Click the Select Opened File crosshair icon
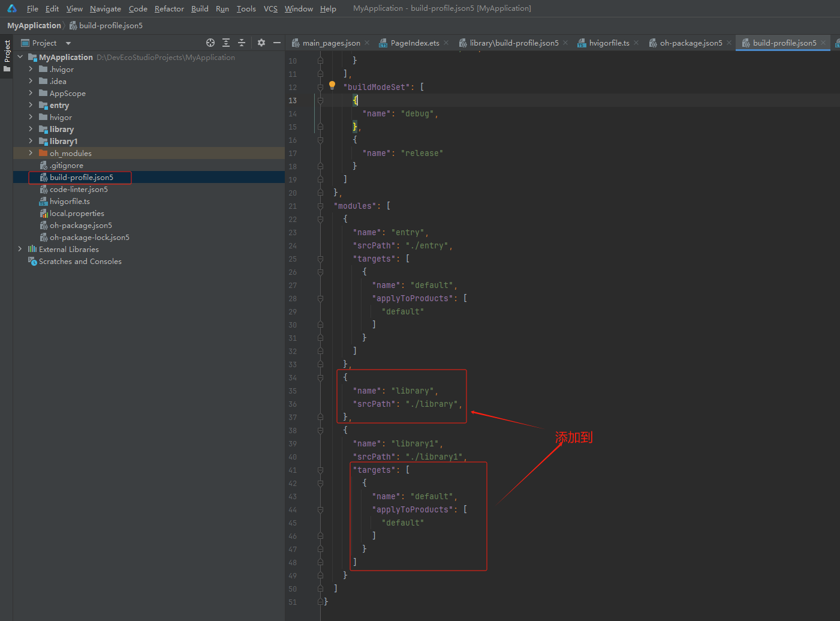This screenshot has height=621, width=840. pos(210,43)
